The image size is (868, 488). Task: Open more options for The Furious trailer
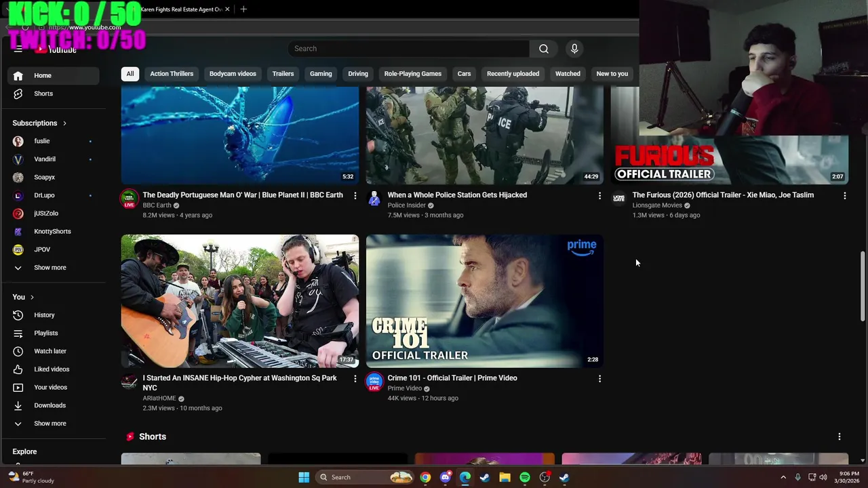tap(844, 195)
